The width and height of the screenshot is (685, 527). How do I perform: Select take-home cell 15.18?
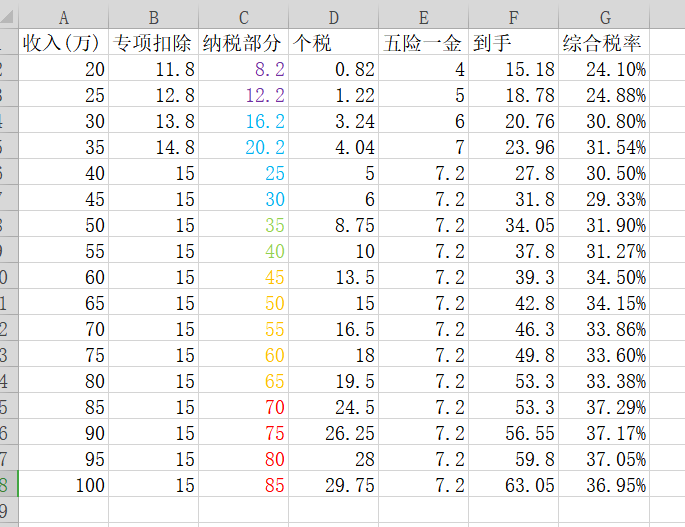[x=513, y=68]
